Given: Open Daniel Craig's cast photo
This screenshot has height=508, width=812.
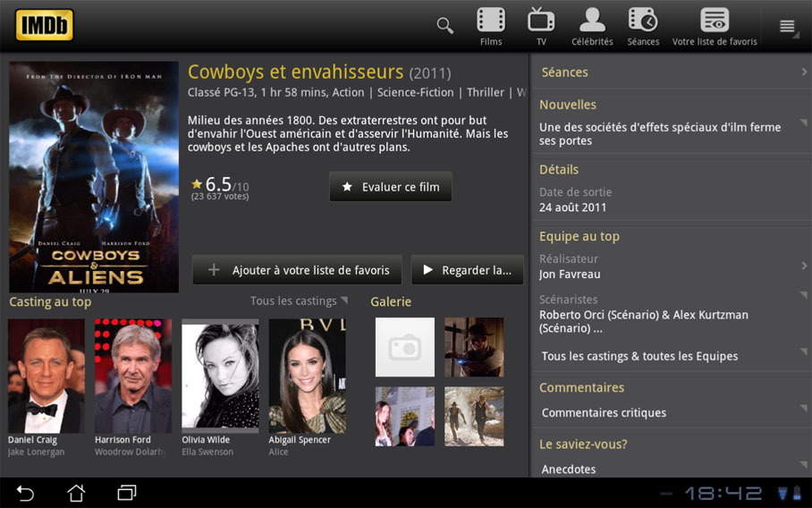Looking at the screenshot, I should pyautogui.click(x=47, y=376).
